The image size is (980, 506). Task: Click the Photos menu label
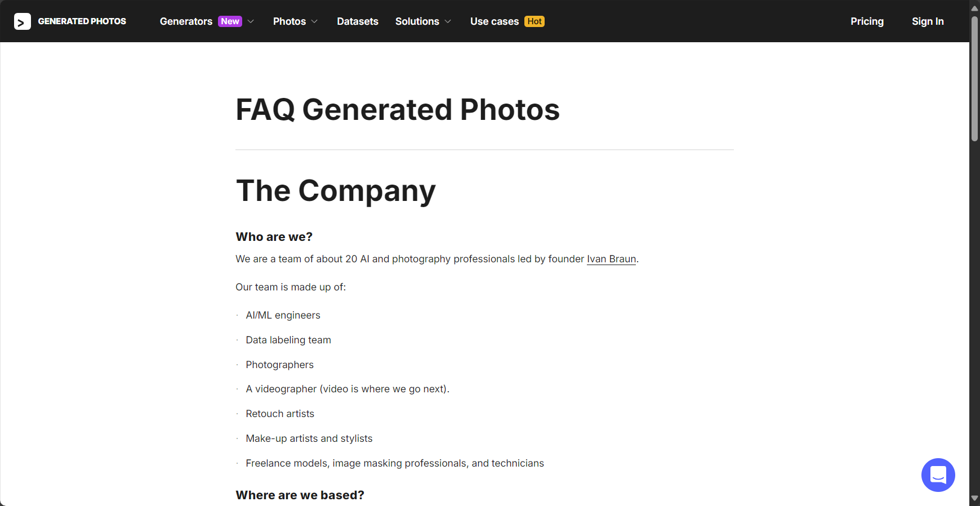click(289, 21)
